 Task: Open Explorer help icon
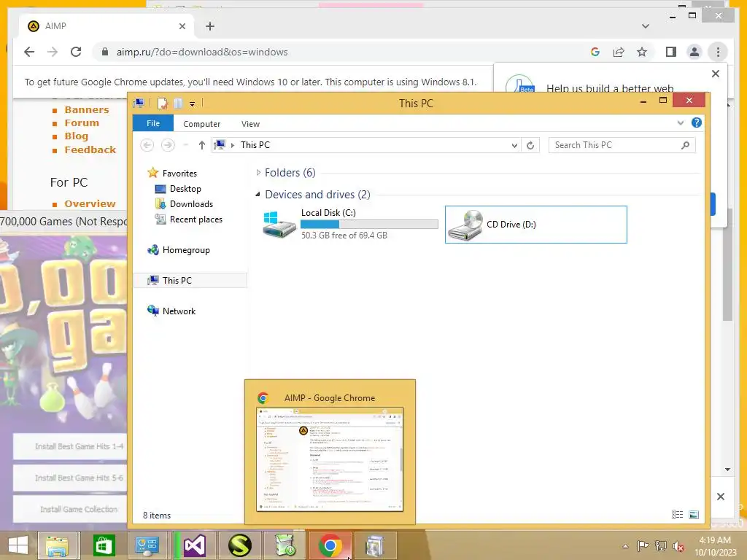click(696, 122)
